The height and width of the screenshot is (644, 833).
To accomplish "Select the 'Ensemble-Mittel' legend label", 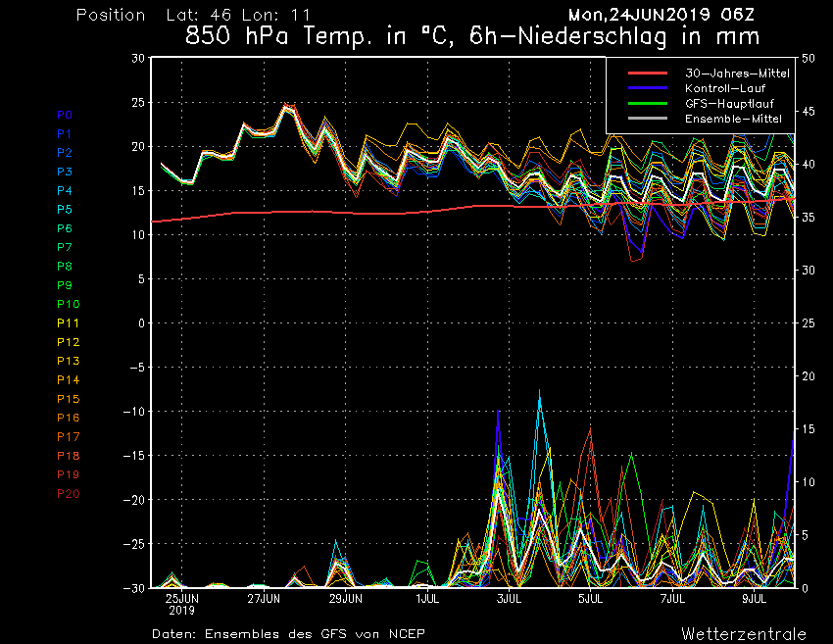I will [x=733, y=119].
